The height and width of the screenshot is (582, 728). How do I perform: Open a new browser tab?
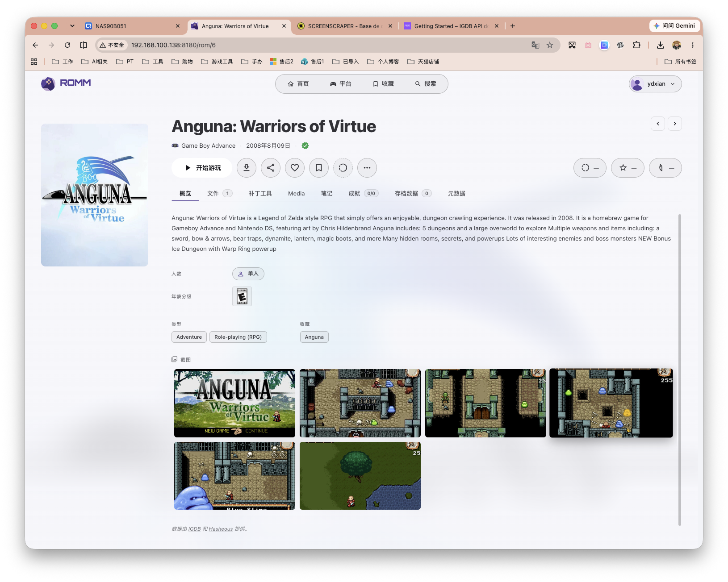click(x=513, y=26)
